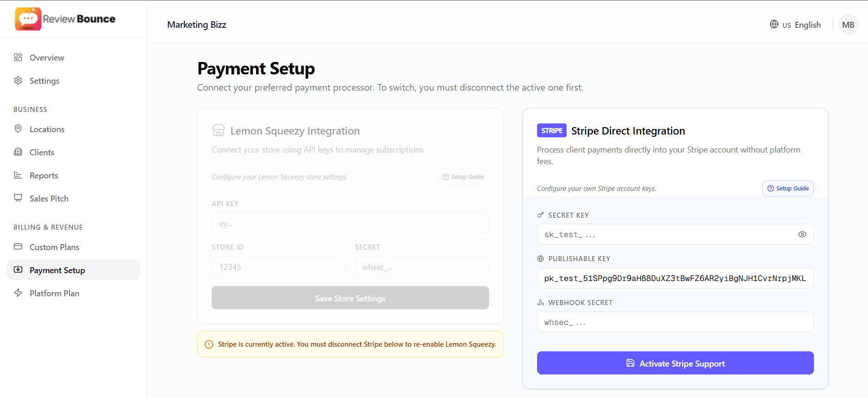
Task: Click 'Connect your preferred payment processor' subtitle
Action: pyautogui.click(x=391, y=87)
